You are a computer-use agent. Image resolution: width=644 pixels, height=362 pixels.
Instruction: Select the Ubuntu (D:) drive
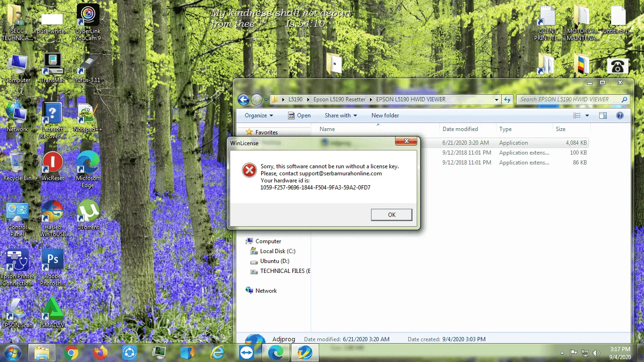click(x=274, y=261)
